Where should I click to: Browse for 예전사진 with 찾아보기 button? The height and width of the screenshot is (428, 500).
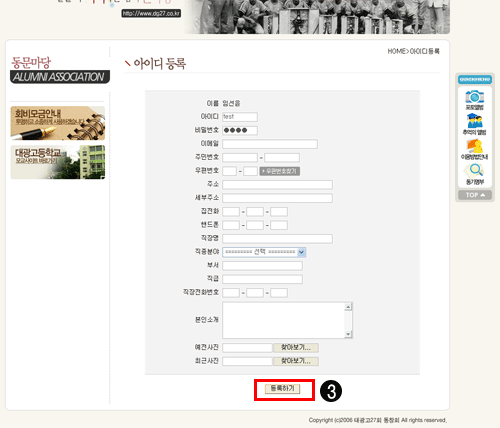click(x=296, y=348)
